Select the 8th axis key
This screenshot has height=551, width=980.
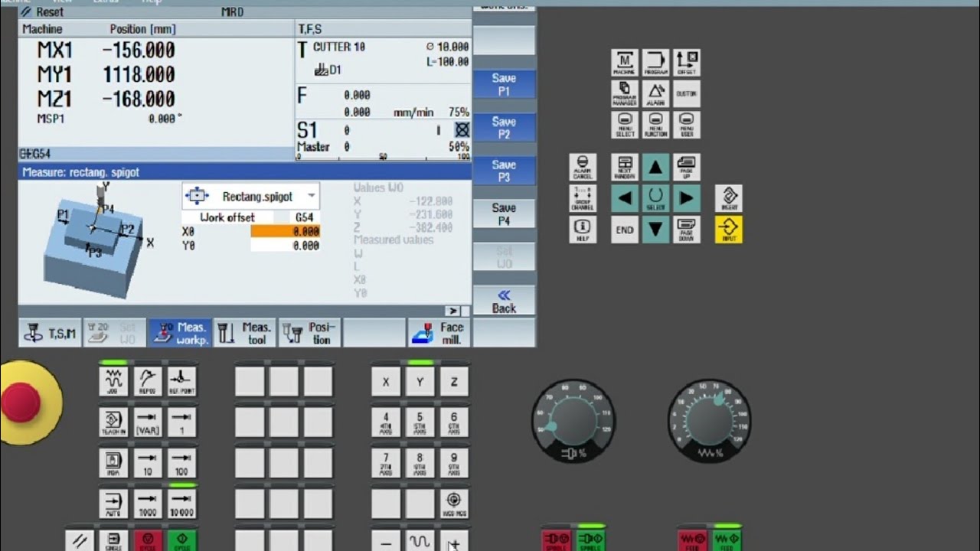420,463
